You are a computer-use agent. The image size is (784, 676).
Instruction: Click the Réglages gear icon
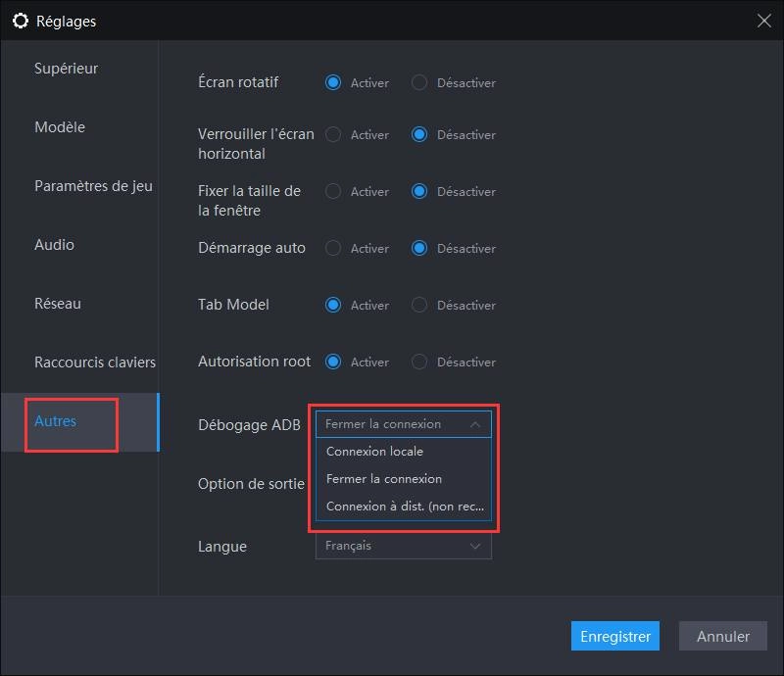21,21
